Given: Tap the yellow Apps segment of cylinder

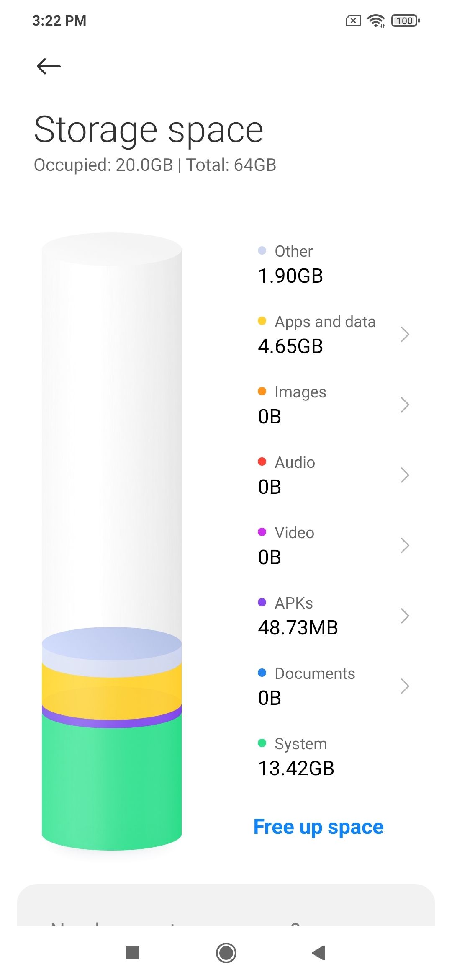Looking at the screenshot, I should [112, 691].
